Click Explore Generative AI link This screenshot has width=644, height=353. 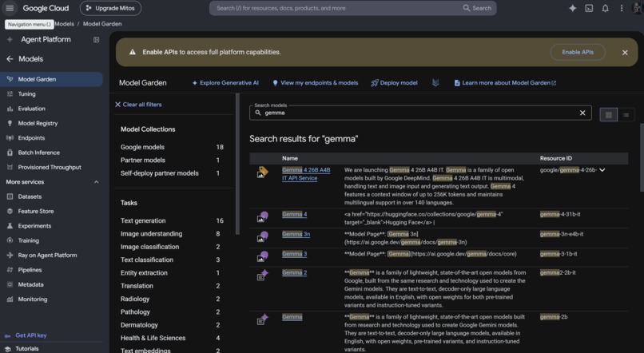point(225,83)
